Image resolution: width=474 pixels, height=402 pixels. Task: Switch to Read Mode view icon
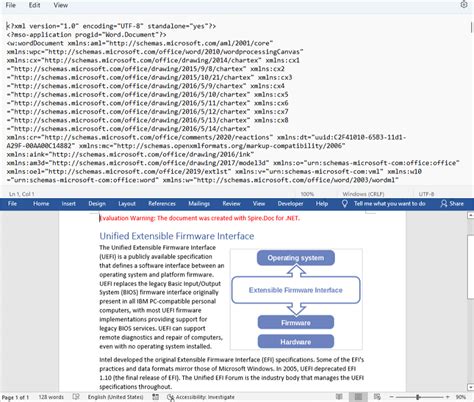click(x=339, y=397)
